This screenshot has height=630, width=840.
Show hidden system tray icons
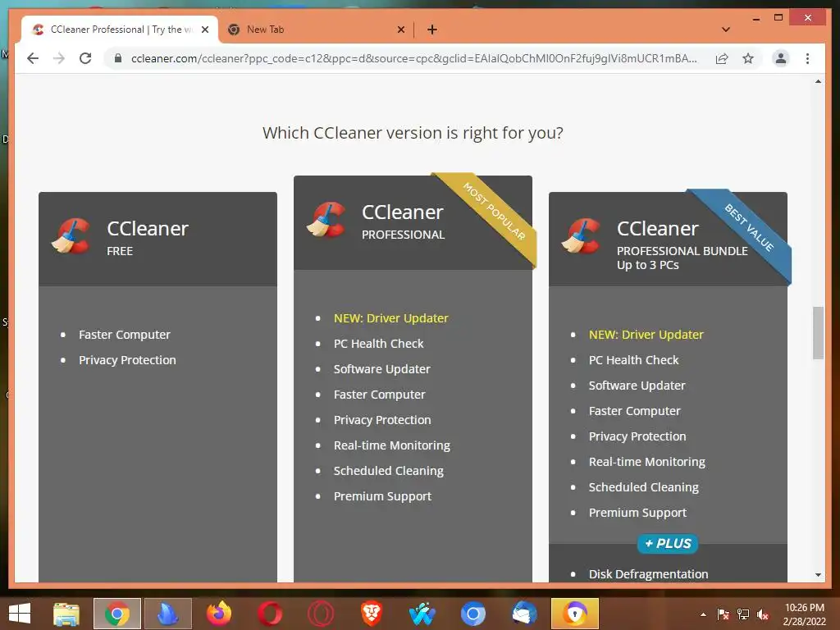703,614
